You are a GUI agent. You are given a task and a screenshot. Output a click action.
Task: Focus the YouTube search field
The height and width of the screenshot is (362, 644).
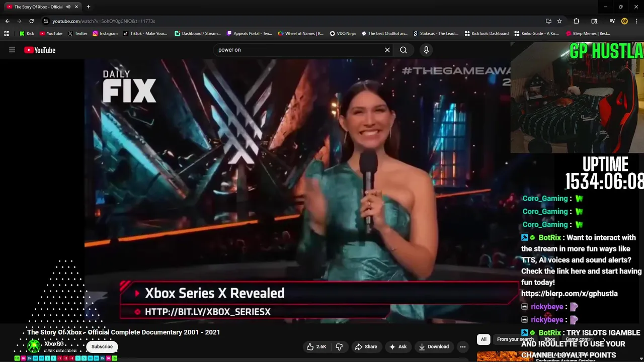pyautogui.click(x=299, y=50)
